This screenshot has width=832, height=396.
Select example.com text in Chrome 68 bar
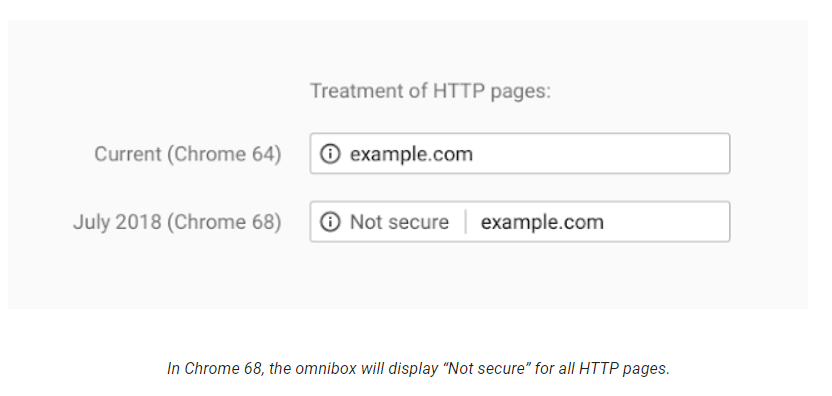pos(542,222)
